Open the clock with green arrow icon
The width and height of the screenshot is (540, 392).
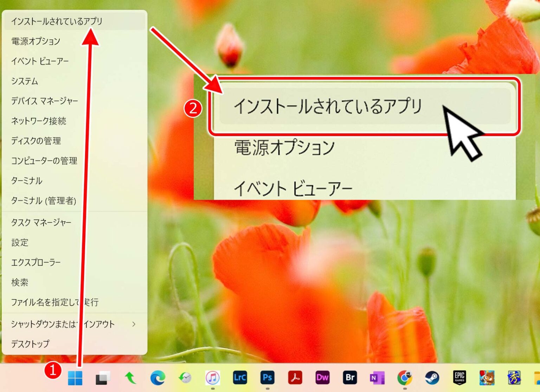pyautogui.click(x=185, y=378)
